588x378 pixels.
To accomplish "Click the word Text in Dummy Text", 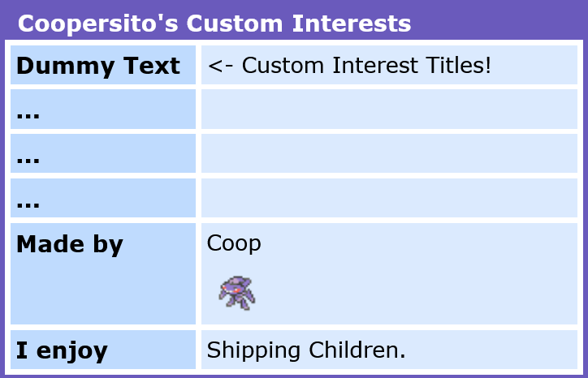I will [152, 66].
